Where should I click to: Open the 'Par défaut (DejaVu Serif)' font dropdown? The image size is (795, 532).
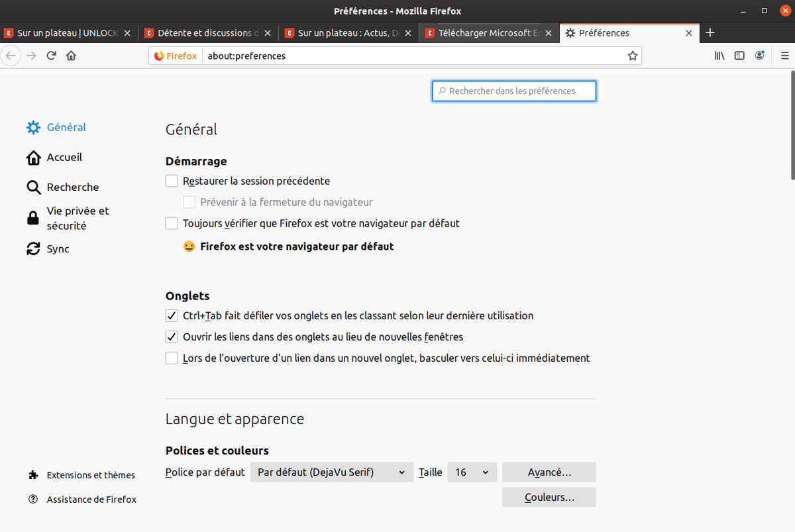(x=331, y=472)
